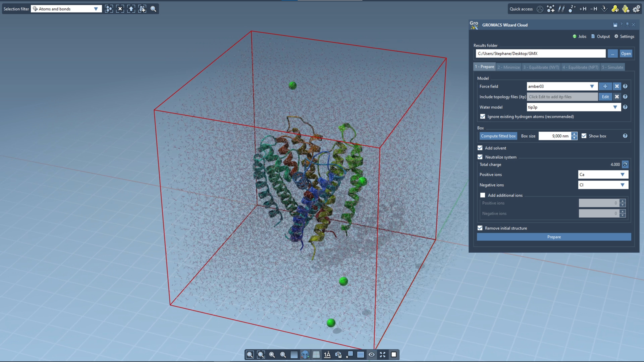
Task: Toggle the Show box checkbox
Action: pos(584,136)
